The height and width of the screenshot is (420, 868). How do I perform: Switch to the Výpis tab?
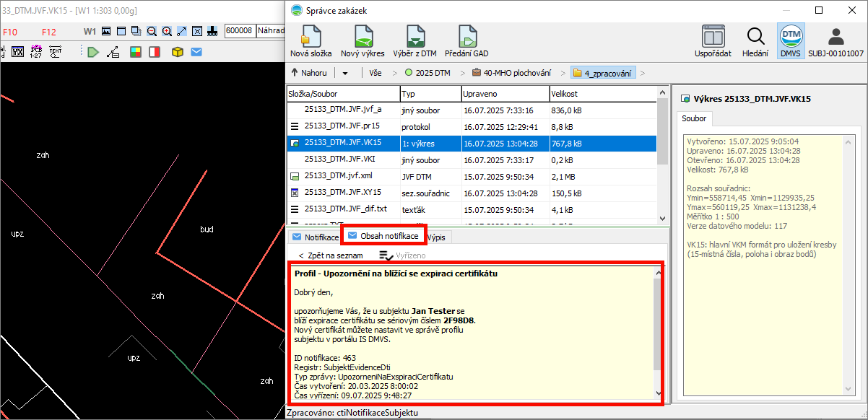[x=436, y=237]
